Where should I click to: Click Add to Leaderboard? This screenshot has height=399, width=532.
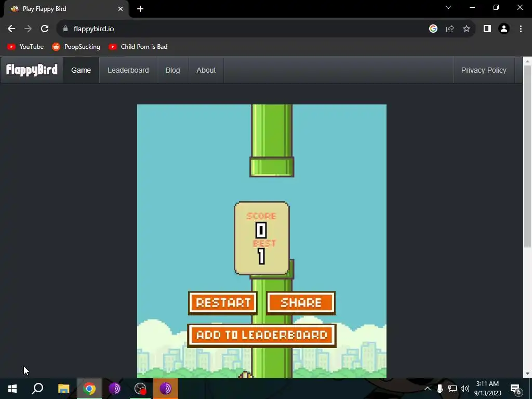[x=262, y=335]
